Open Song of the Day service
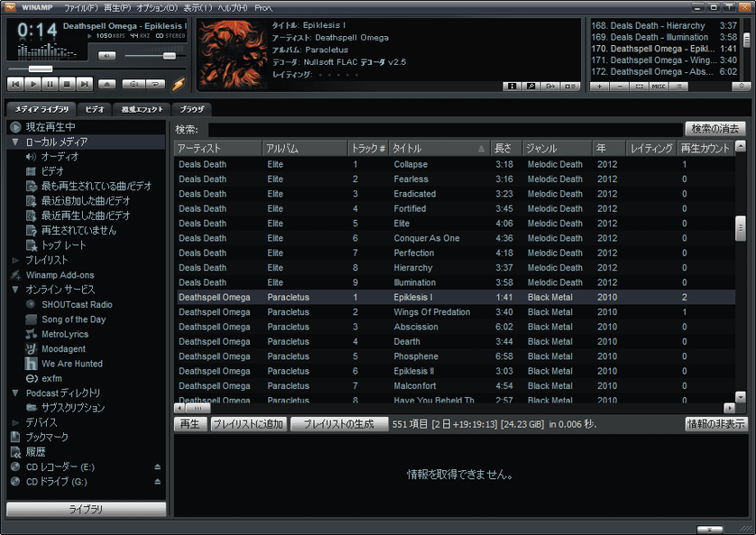The width and height of the screenshot is (756, 535). point(74,319)
